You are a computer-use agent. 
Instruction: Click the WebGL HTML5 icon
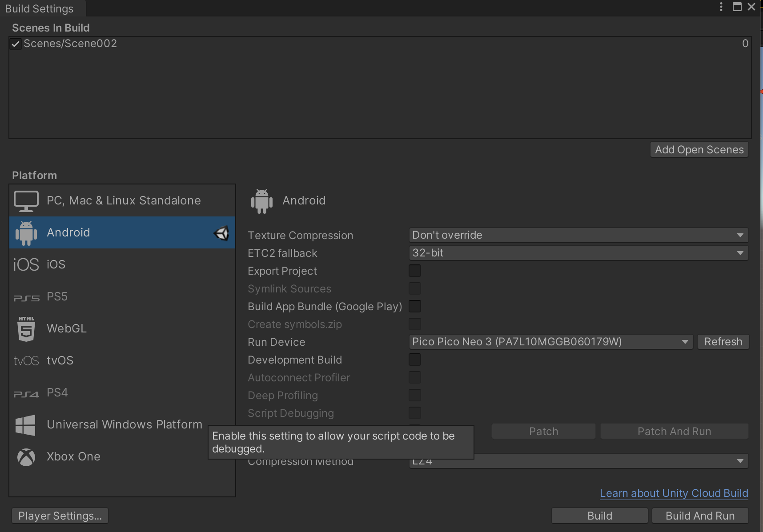point(26,329)
